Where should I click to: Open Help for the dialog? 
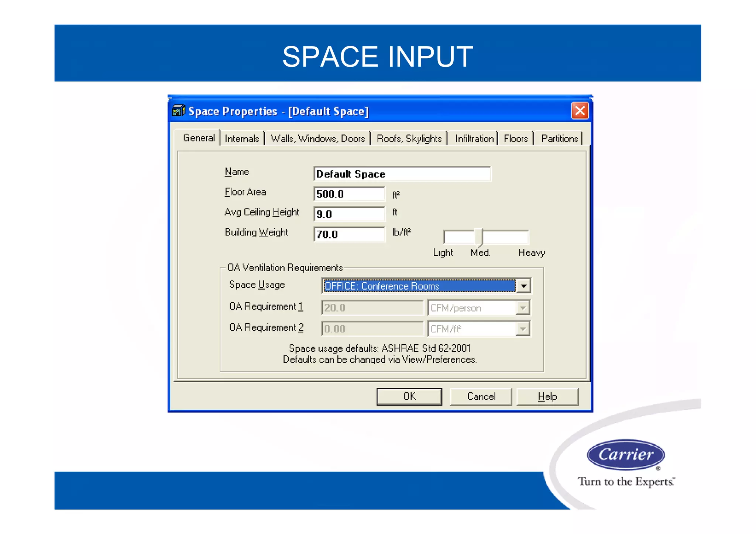pyautogui.click(x=547, y=396)
